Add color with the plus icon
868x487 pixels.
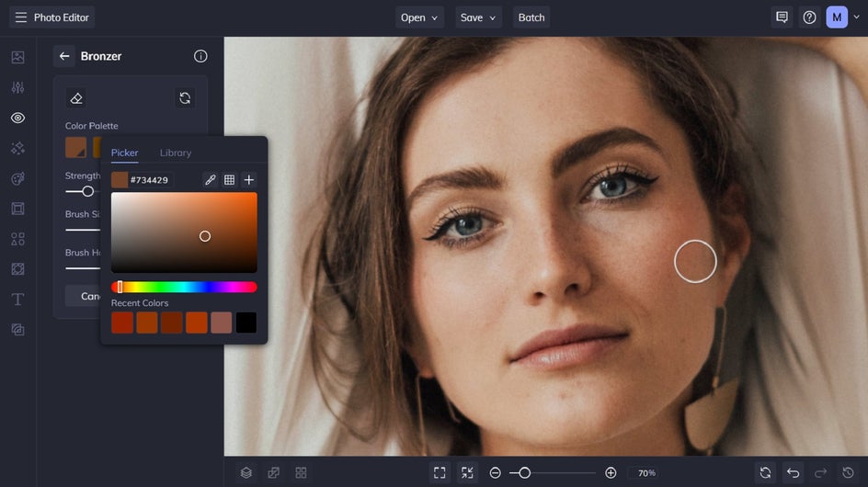pyautogui.click(x=249, y=180)
